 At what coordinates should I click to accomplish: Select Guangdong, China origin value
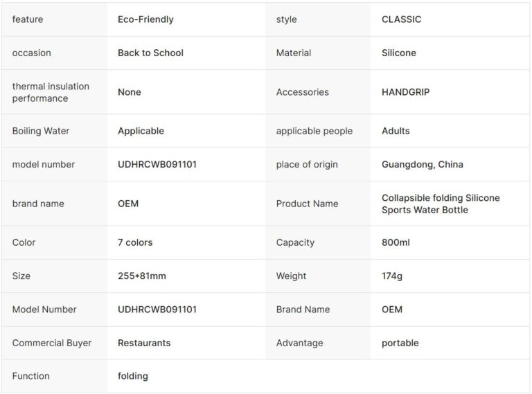tap(423, 164)
